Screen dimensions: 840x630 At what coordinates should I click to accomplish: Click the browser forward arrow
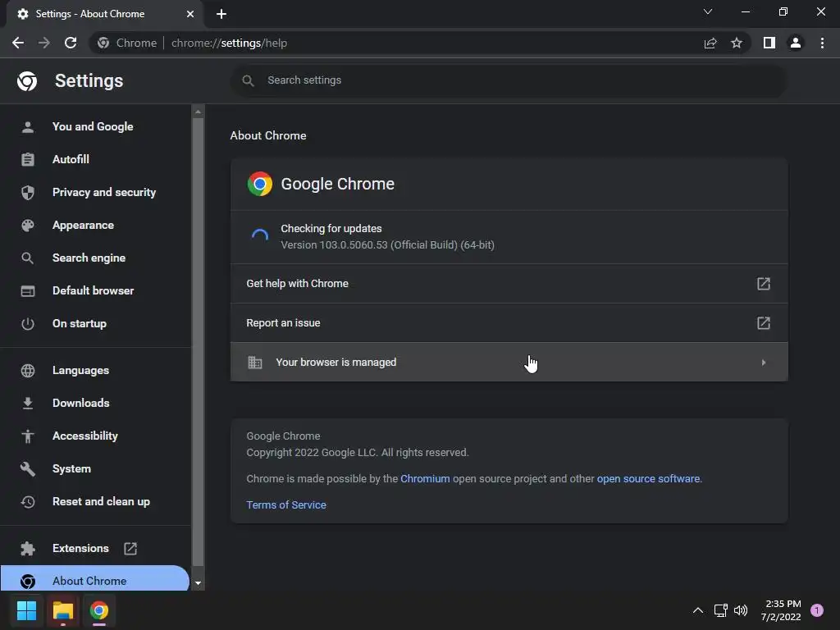[x=44, y=43]
